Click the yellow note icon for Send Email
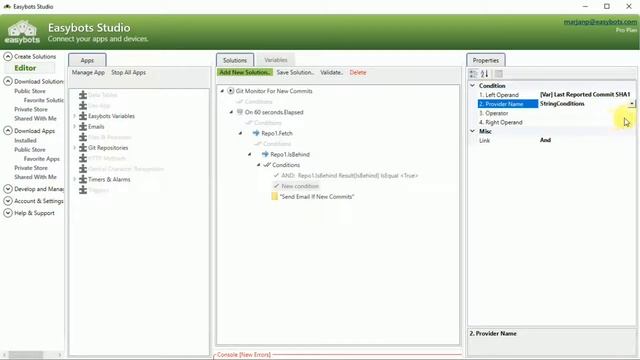 [275, 196]
